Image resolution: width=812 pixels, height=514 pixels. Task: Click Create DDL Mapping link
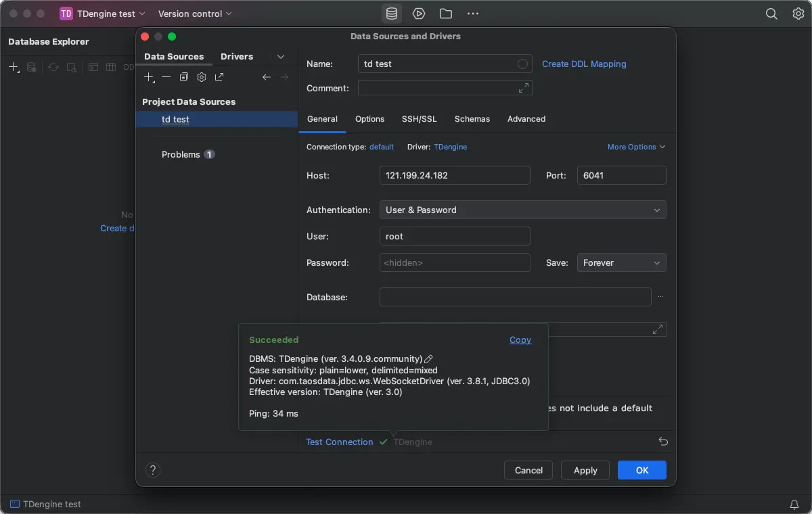[x=584, y=64]
